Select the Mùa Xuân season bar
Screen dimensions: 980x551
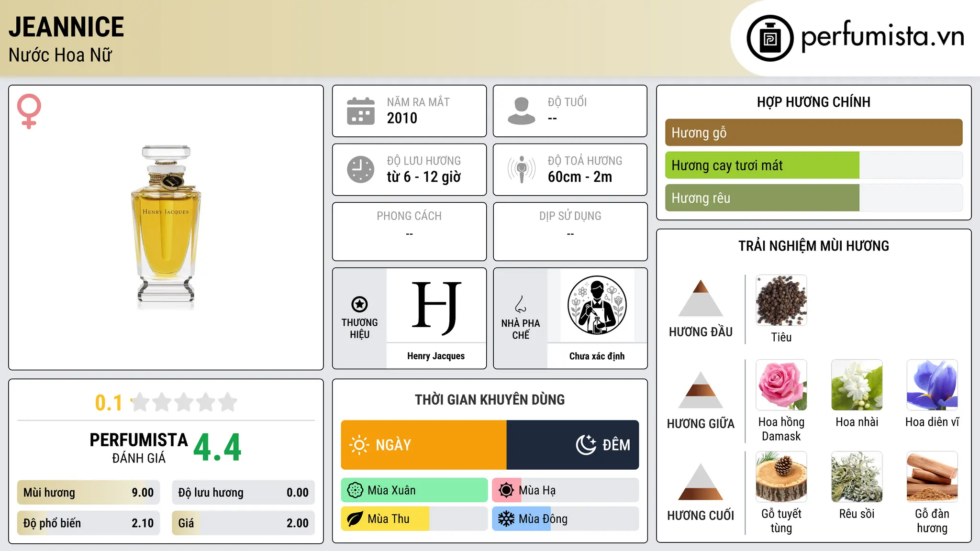pyautogui.click(x=414, y=490)
